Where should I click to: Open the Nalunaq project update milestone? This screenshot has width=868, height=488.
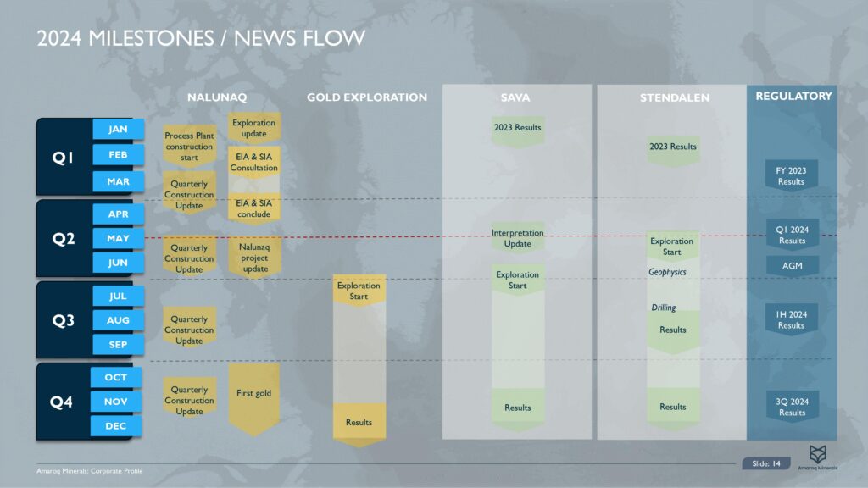pos(253,258)
